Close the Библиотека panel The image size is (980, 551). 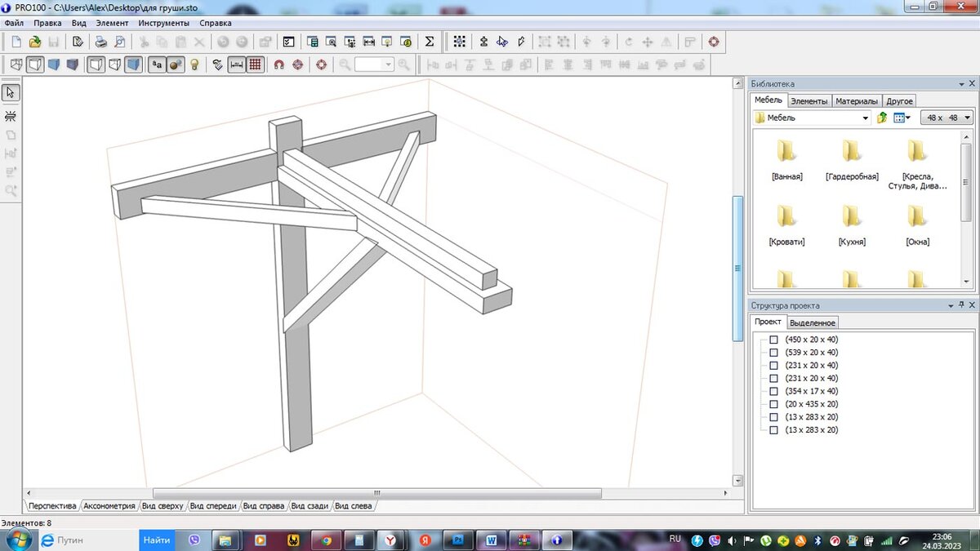coord(972,84)
